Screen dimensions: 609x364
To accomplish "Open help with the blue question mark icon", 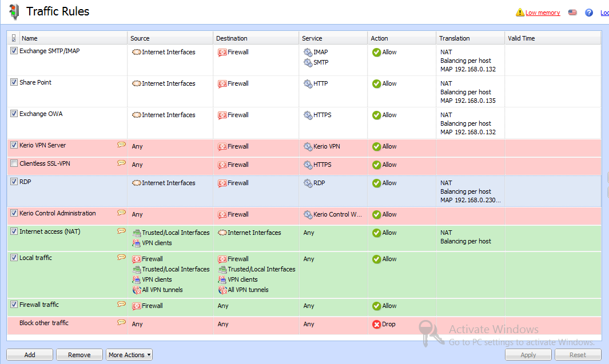I will point(589,13).
